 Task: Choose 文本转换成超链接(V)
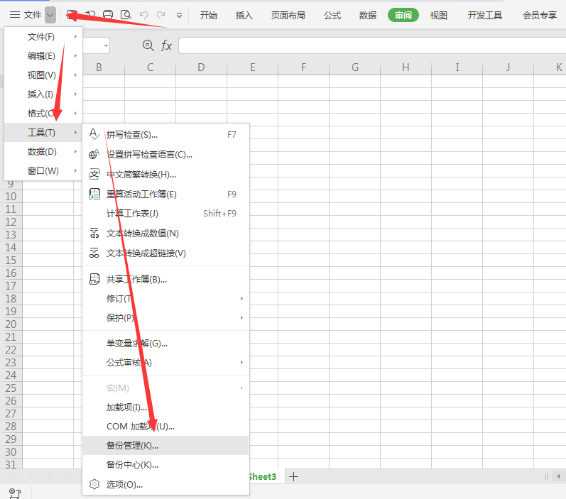(166, 253)
